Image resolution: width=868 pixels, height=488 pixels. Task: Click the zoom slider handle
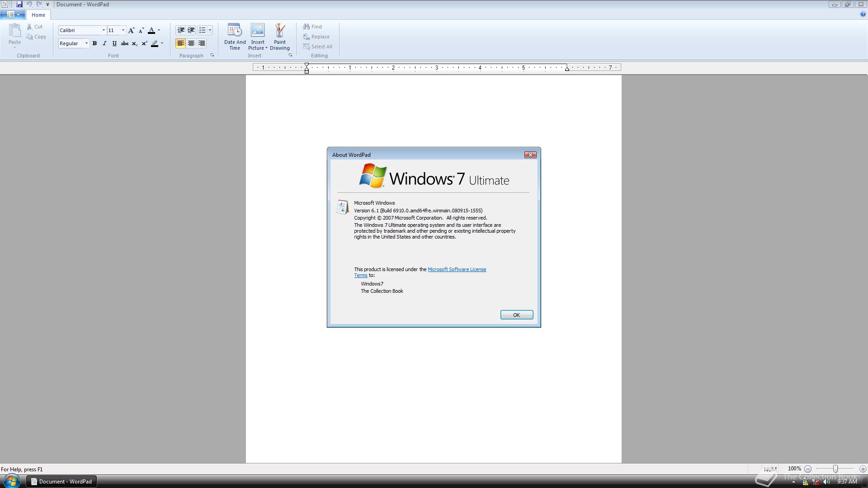[x=835, y=469]
